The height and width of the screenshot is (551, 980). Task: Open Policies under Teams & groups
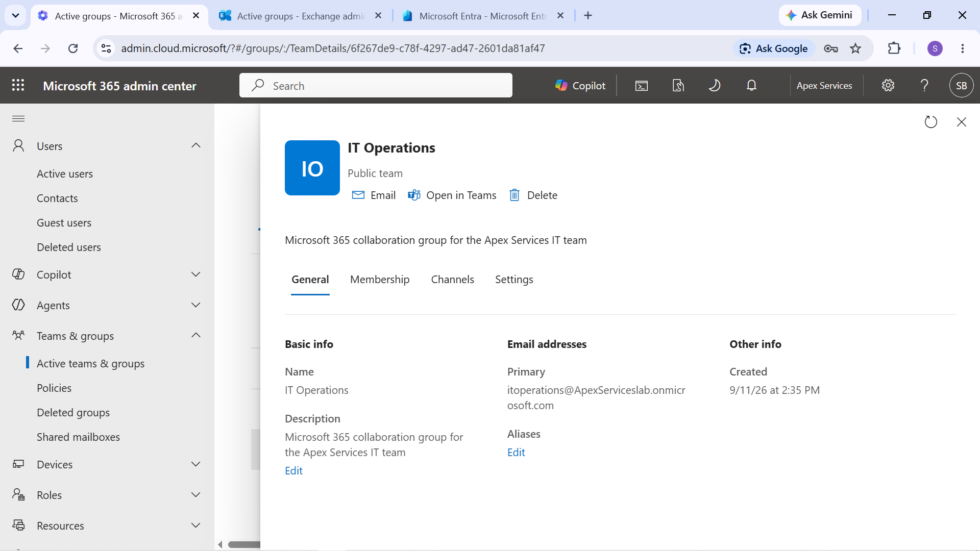pyautogui.click(x=54, y=388)
